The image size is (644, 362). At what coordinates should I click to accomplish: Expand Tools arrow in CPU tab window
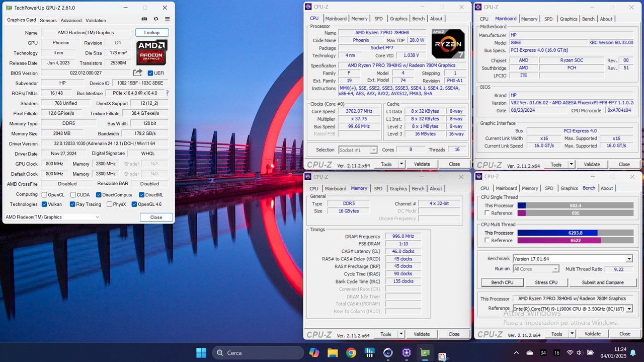pos(401,164)
